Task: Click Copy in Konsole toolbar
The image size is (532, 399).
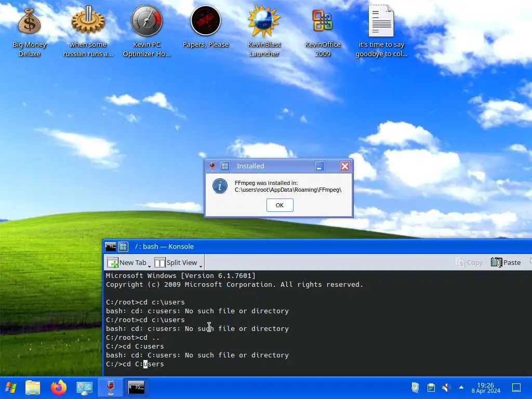Action: coord(469,262)
